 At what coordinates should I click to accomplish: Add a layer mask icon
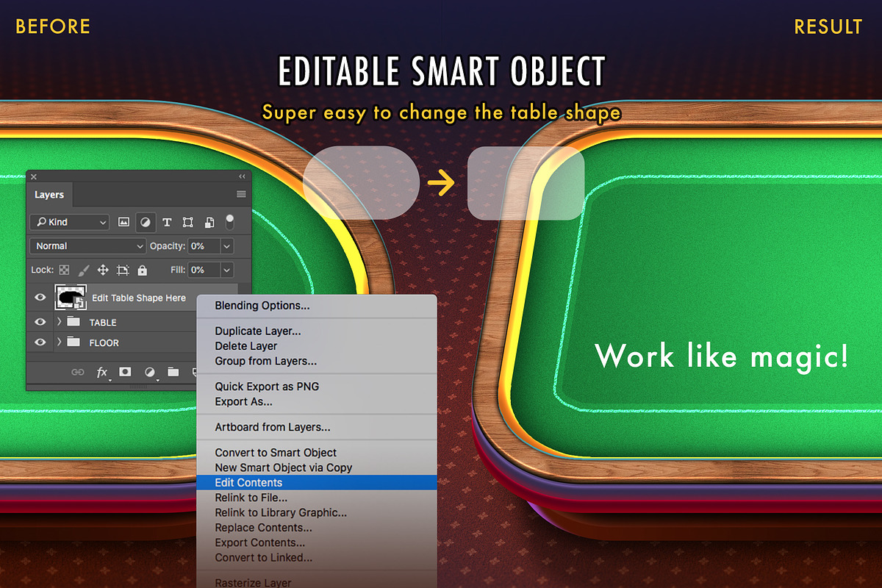tap(125, 372)
